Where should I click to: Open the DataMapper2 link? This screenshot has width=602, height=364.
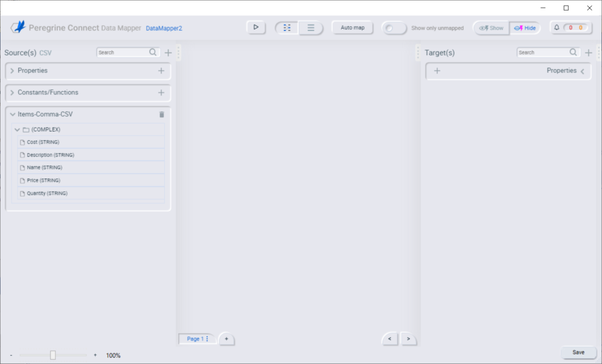[163, 28]
